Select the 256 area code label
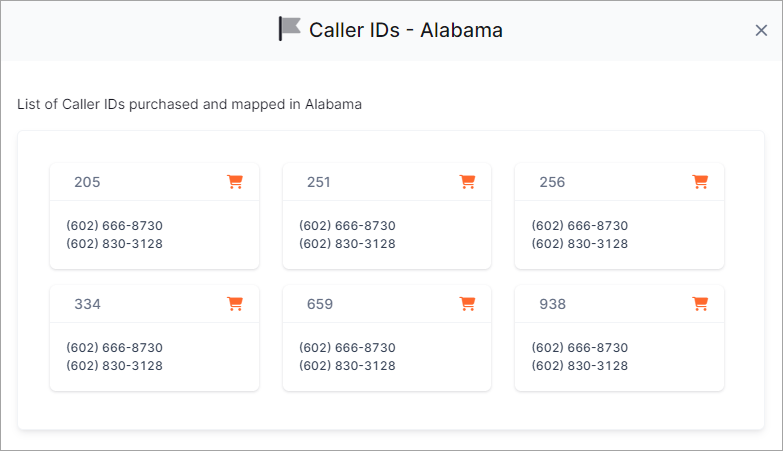The width and height of the screenshot is (783, 451). (552, 182)
